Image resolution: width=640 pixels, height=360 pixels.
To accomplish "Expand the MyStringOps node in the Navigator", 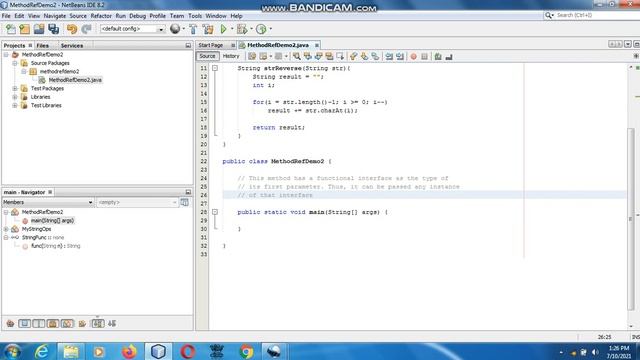I will coord(6,229).
